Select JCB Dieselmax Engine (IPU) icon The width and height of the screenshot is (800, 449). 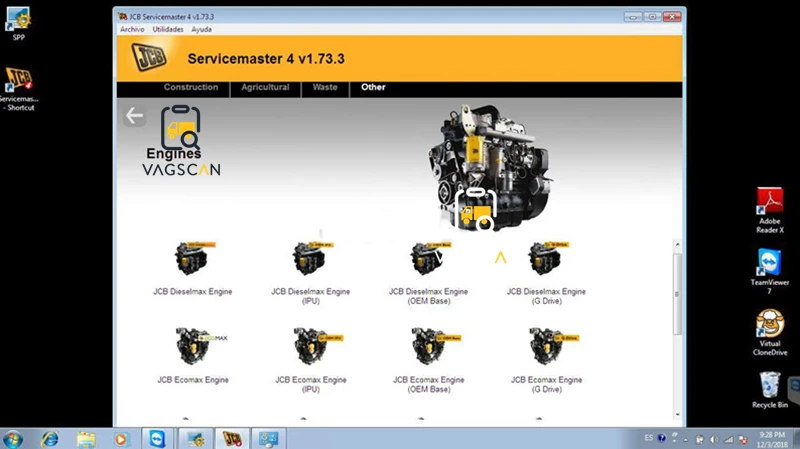[x=311, y=258]
